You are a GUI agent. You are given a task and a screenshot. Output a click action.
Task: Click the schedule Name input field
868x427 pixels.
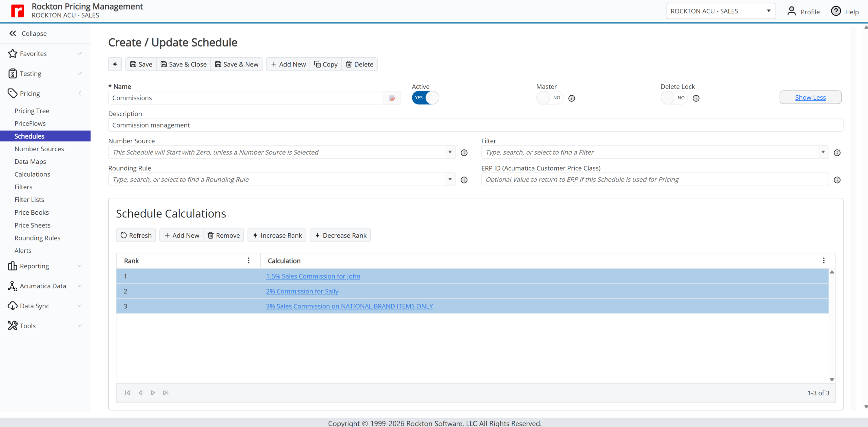pyautogui.click(x=246, y=98)
